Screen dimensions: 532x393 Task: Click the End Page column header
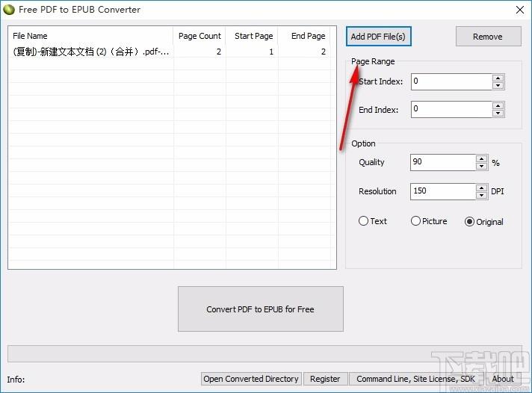click(x=304, y=36)
